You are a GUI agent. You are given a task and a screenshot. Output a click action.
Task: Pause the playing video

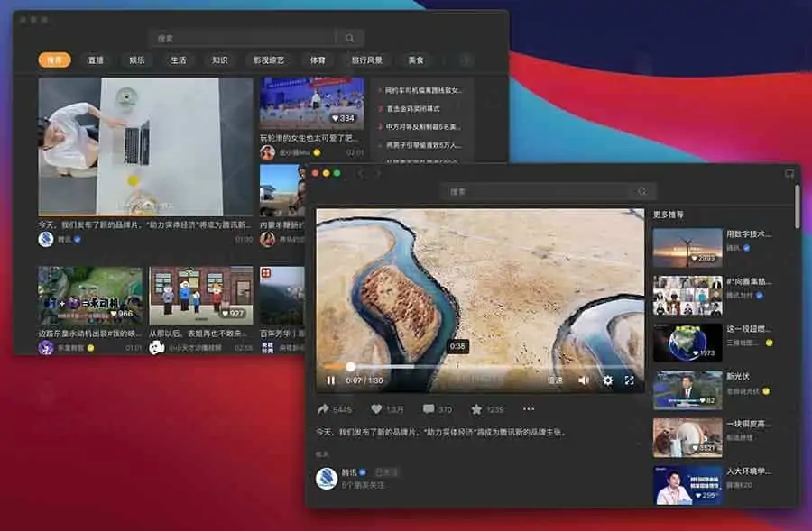click(x=332, y=380)
